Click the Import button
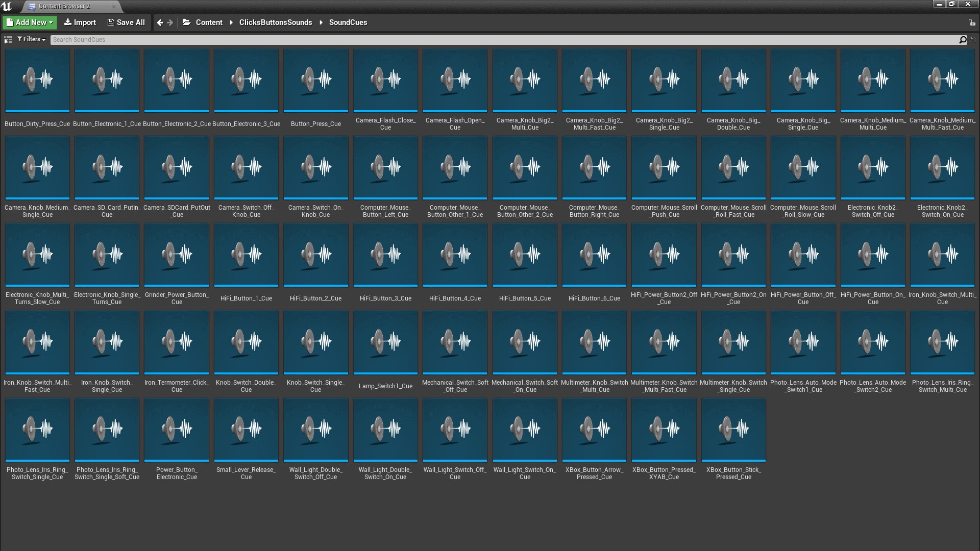980x551 pixels. pos(80,22)
